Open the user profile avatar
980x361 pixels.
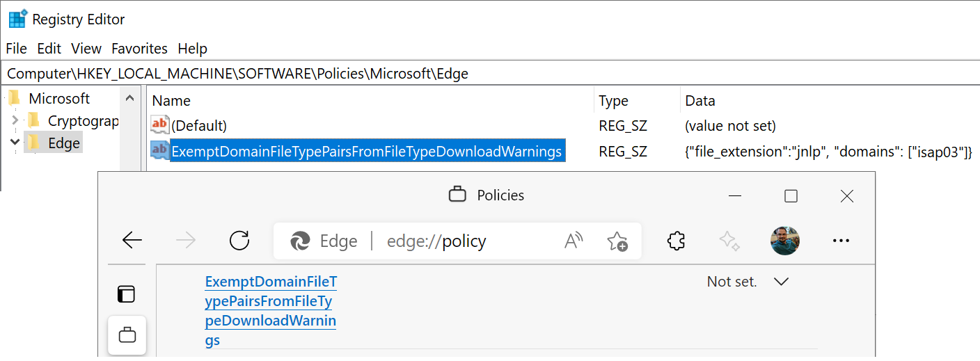pos(784,241)
